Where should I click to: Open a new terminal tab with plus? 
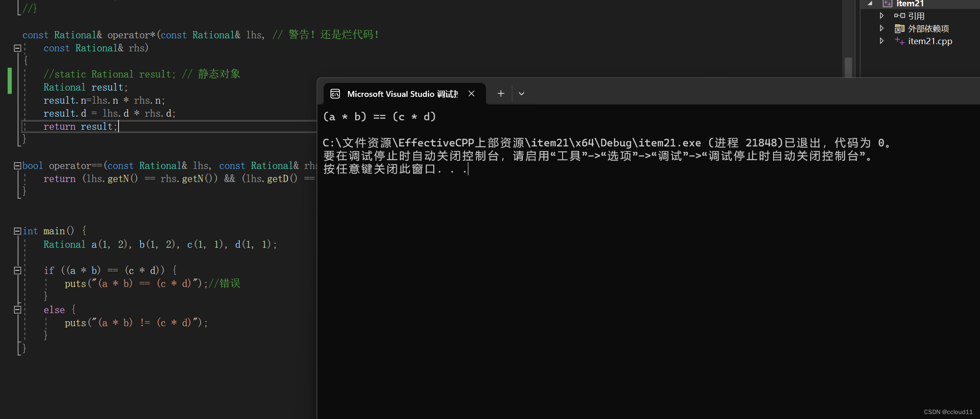501,94
